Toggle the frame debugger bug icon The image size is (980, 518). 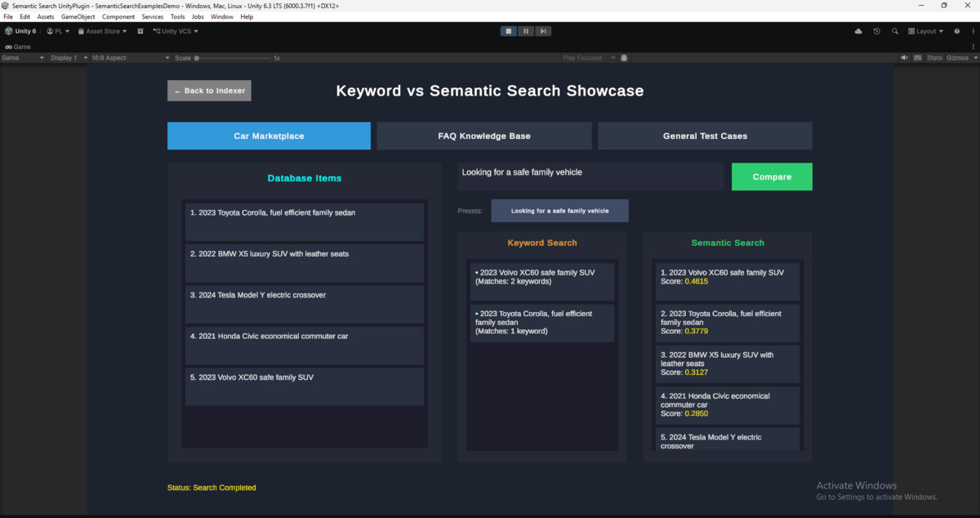(624, 58)
